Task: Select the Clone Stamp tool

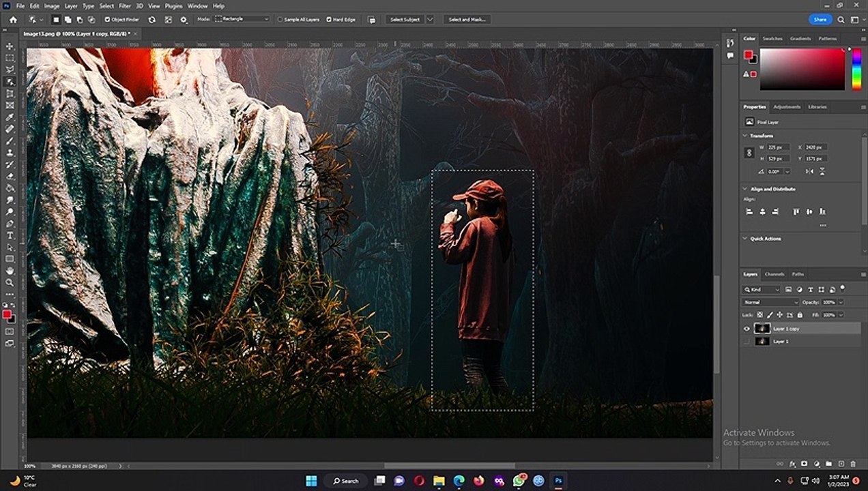Action: pyautogui.click(x=10, y=153)
